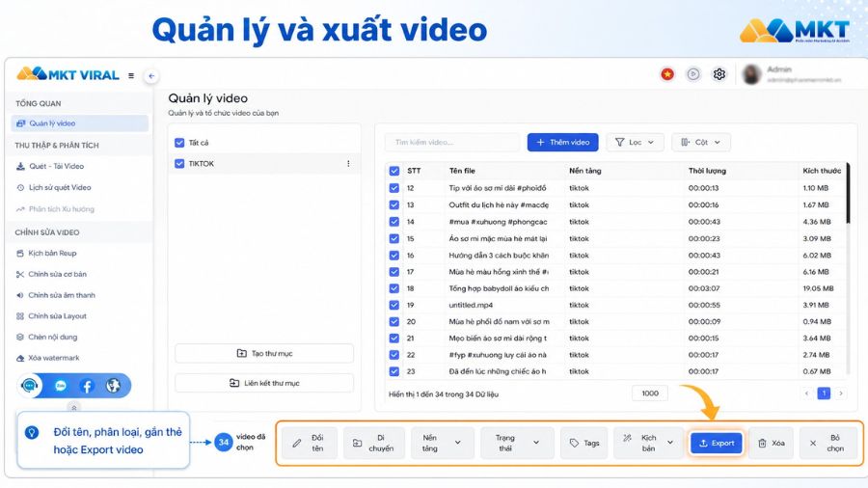
Task: Open the Facebook icon in sidebar
Action: [87, 386]
